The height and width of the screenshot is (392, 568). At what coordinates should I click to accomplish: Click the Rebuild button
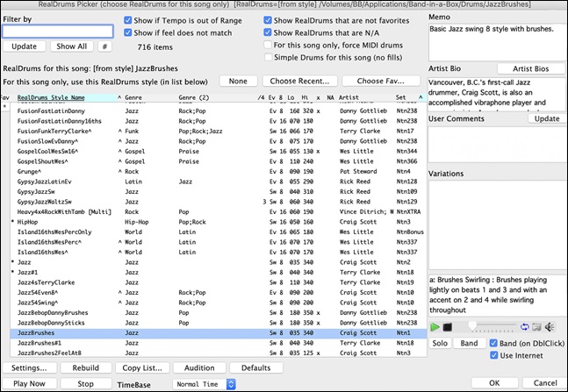pos(86,367)
